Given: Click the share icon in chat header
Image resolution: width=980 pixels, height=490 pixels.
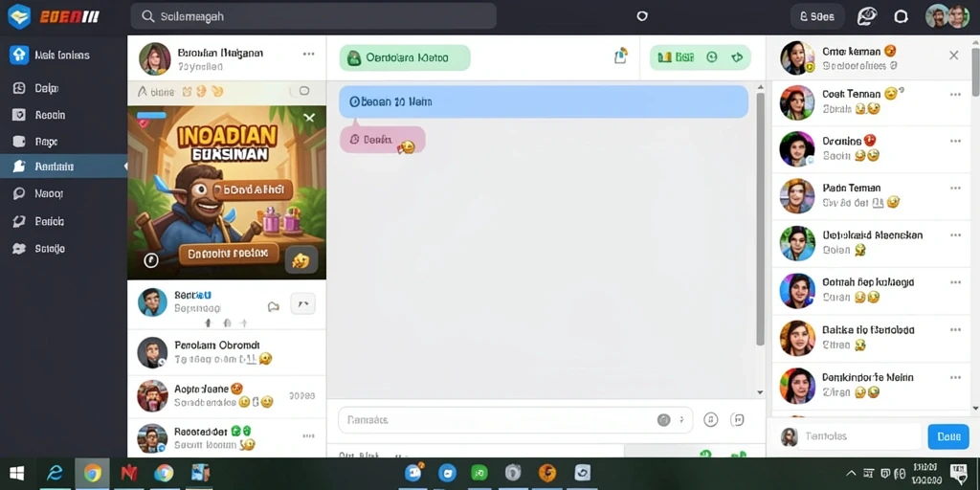Looking at the screenshot, I should 620,56.
